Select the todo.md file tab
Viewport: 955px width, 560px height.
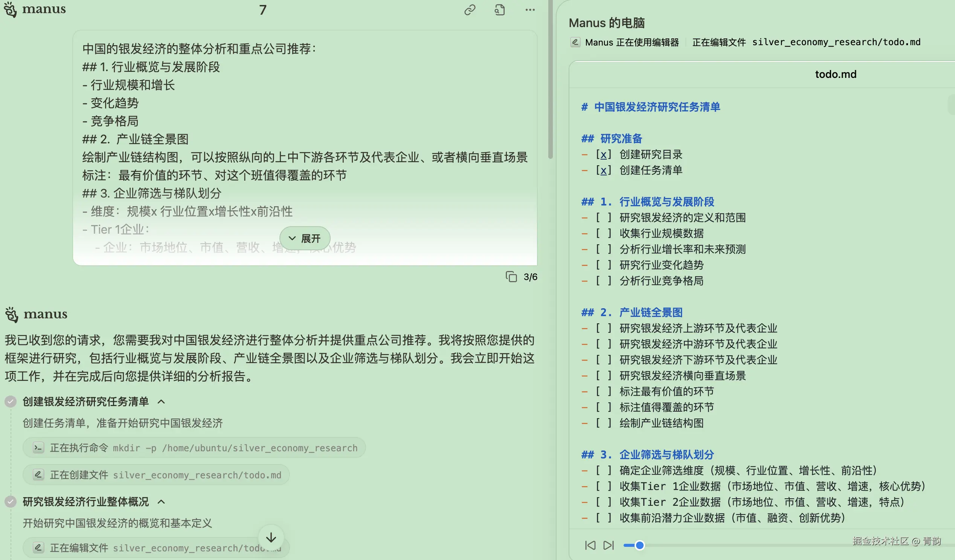pyautogui.click(x=835, y=74)
